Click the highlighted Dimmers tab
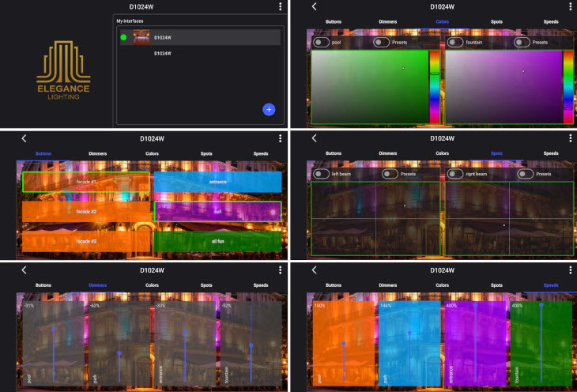Screen dimensions: 577x392 [98, 285]
